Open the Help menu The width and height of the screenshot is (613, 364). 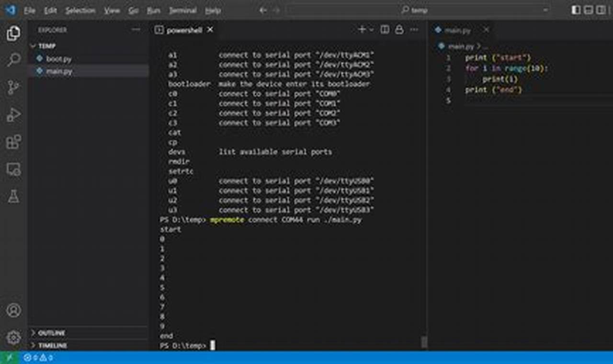click(x=213, y=10)
